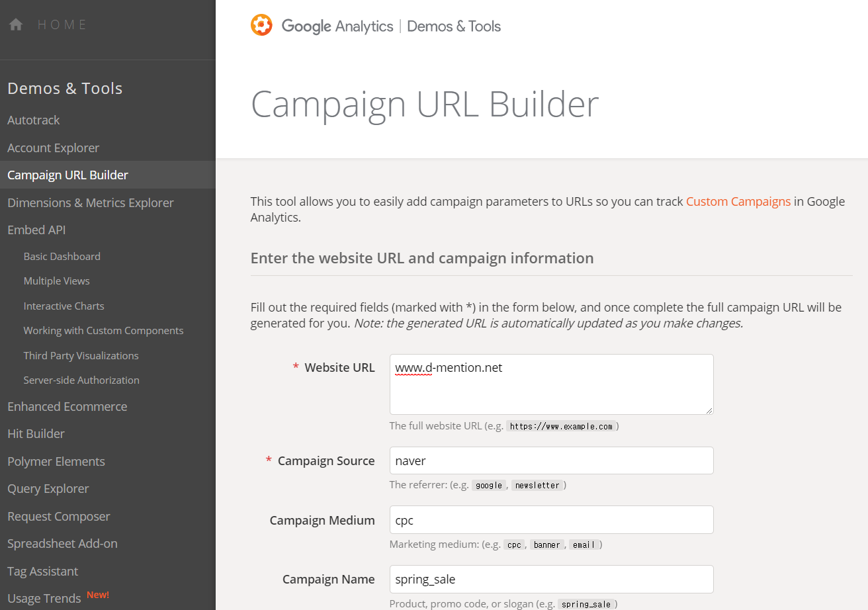The width and height of the screenshot is (868, 610).
Task: Click the Enter the website URL section heading
Action: coord(422,258)
